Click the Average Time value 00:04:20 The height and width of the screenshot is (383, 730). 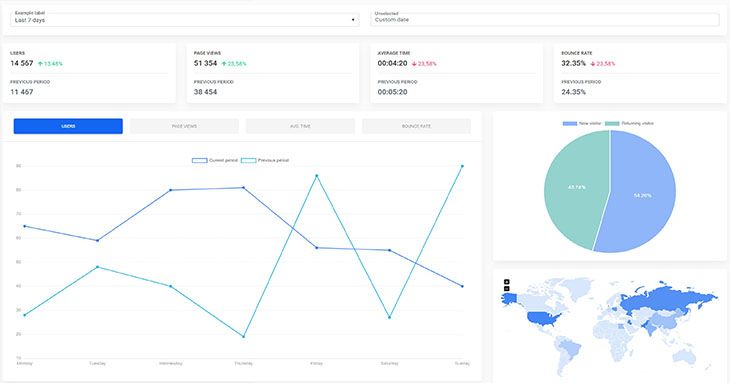pyautogui.click(x=392, y=63)
